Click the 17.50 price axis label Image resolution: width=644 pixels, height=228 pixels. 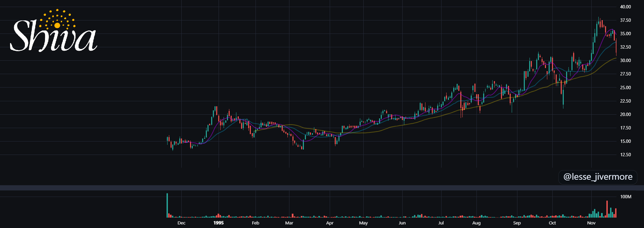pyautogui.click(x=625, y=128)
